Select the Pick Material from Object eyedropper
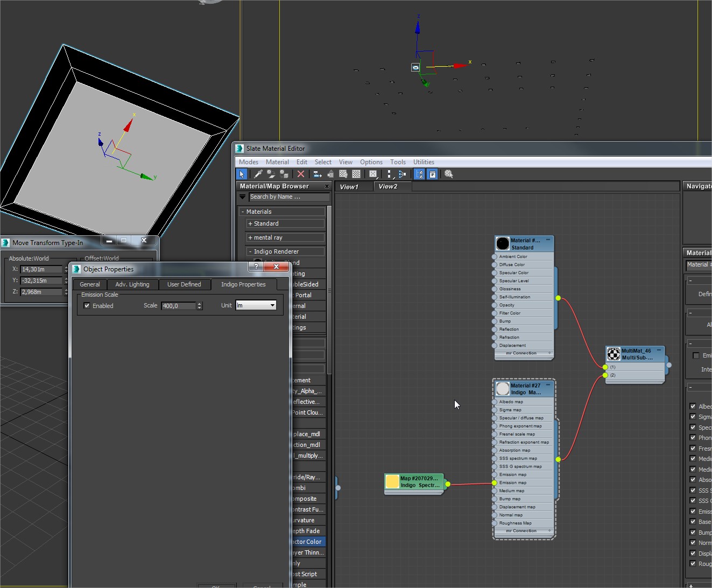 pyautogui.click(x=258, y=174)
